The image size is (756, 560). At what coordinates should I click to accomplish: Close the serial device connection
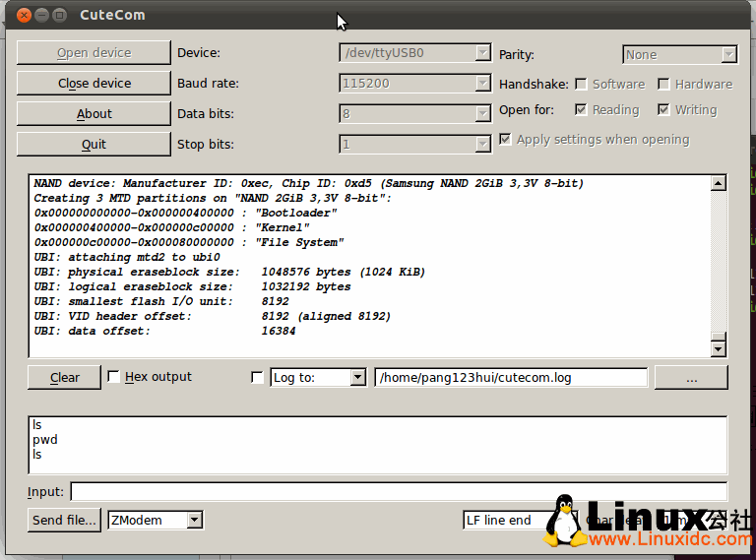(x=94, y=83)
